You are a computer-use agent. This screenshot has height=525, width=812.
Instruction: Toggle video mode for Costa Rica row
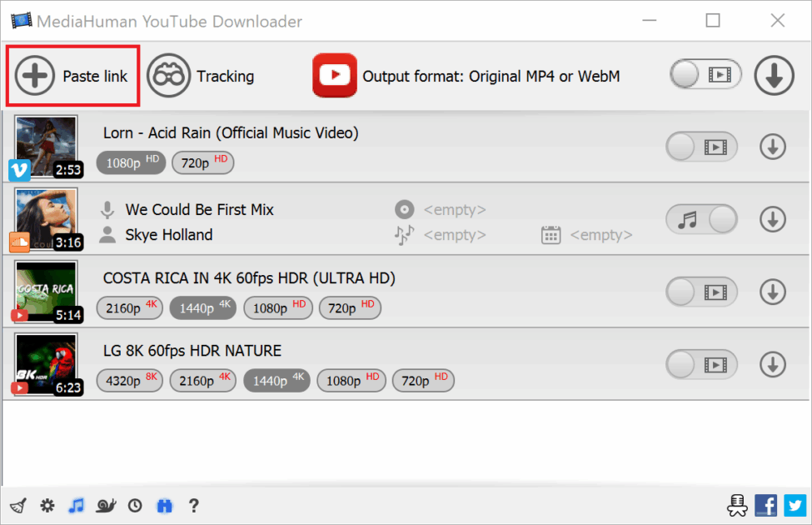coord(702,292)
